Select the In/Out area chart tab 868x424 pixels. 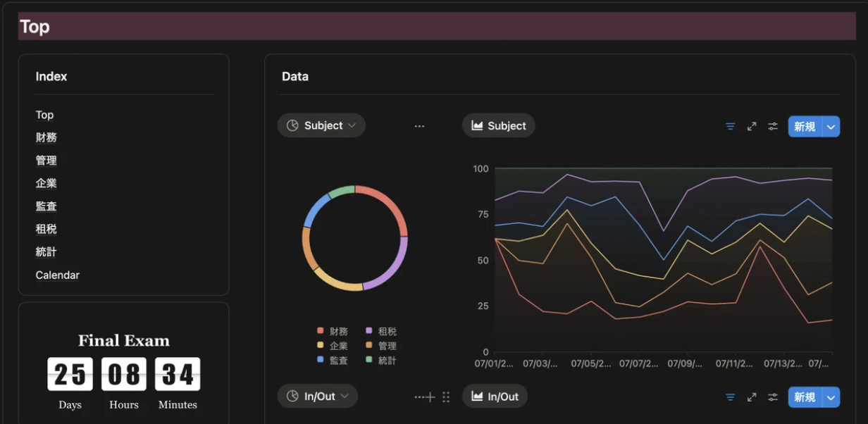point(495,396)
